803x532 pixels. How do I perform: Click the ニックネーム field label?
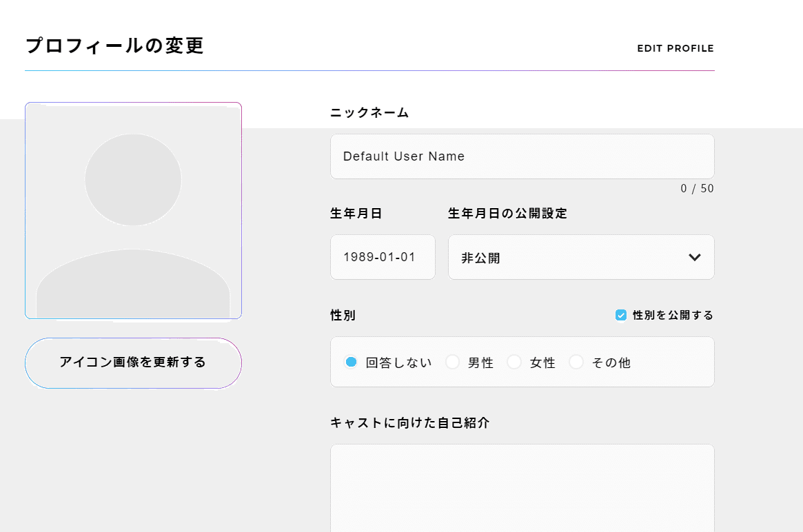click(x=369, y=112)
